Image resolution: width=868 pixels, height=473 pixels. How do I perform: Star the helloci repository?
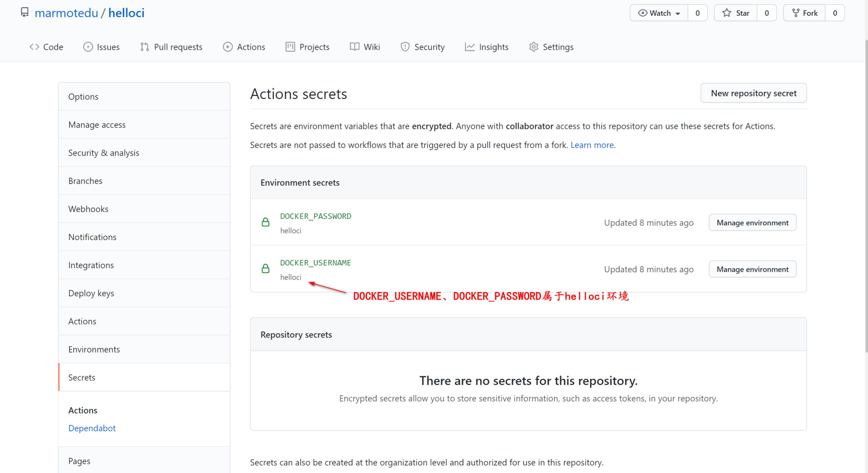point(736,13)
